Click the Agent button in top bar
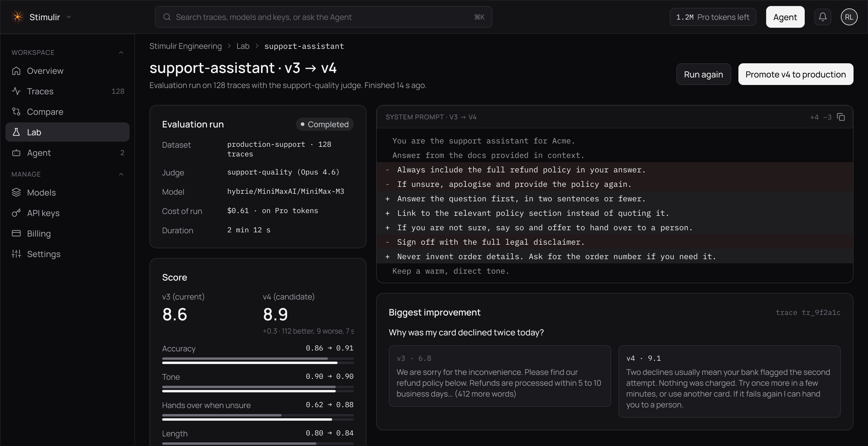Image resolution: width=868 pixels, height=446 pixels. tap(785, 17)
